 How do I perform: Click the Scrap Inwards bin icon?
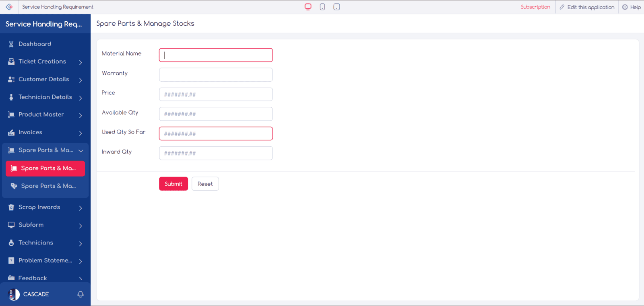pos(11,207)
